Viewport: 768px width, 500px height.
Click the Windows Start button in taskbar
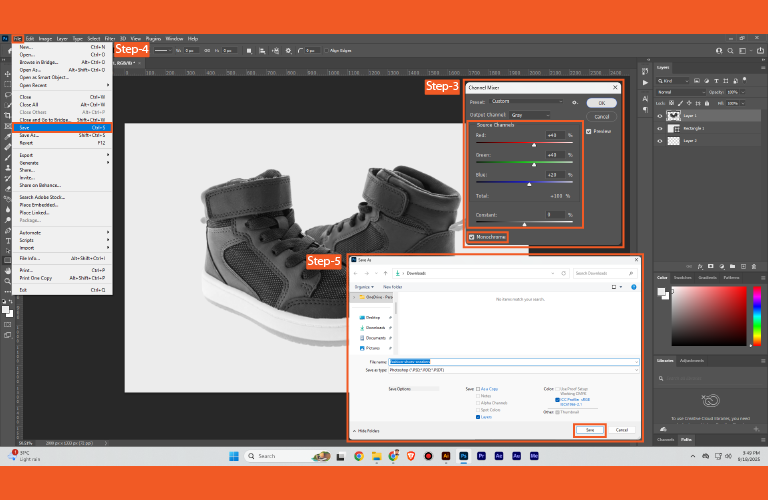tap(233, 456)
